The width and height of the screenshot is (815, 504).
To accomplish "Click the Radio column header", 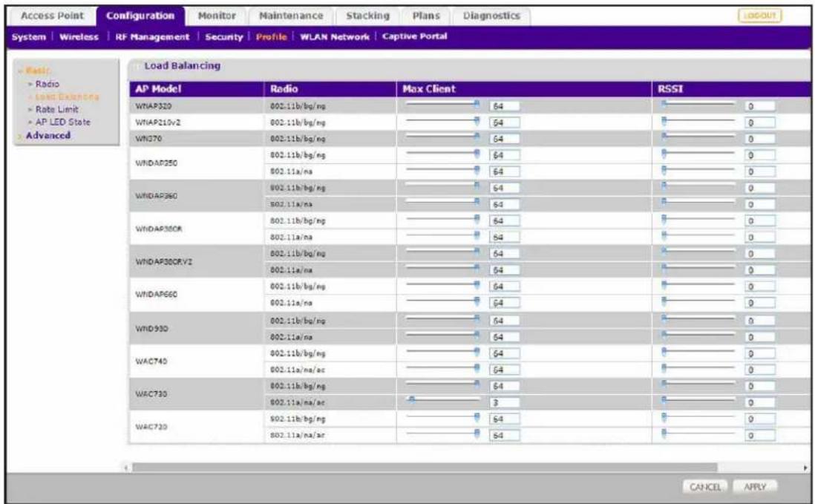I will [330, 89].
